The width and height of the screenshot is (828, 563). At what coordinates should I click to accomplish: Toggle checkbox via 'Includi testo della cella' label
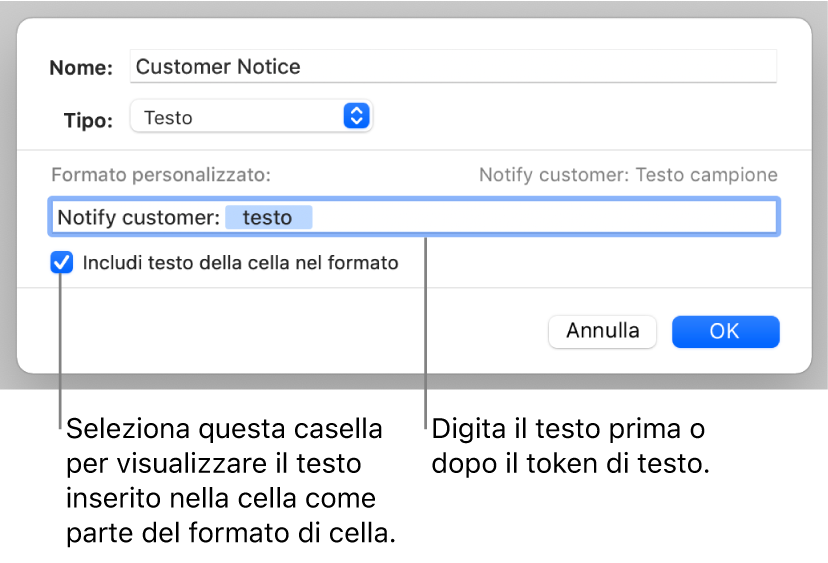240,263
